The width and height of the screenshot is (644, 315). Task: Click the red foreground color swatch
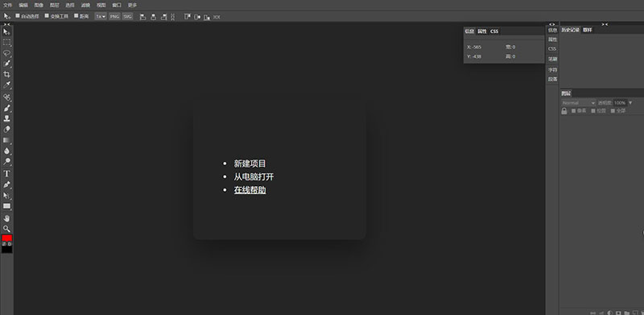click(x=6, y=238)
